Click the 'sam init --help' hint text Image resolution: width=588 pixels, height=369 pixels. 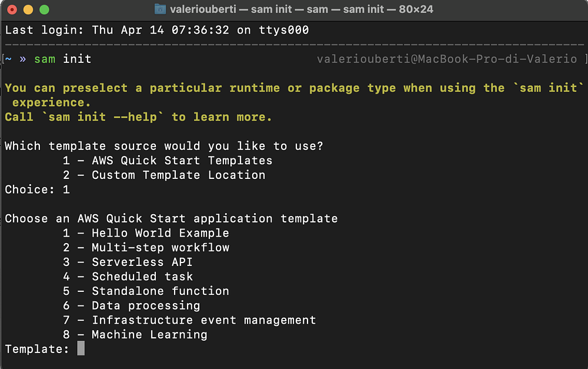pyautogui.click(x=99, y=117)
